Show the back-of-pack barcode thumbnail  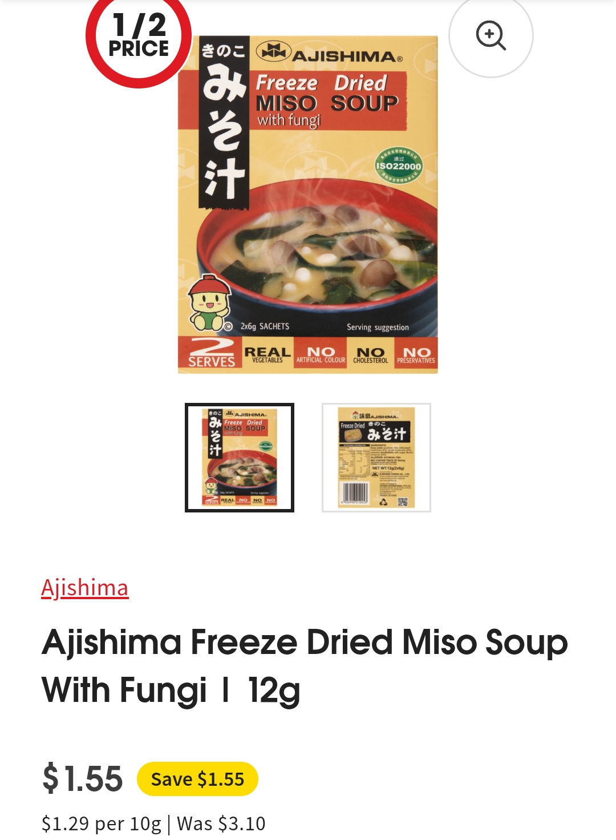coord(376,458)
